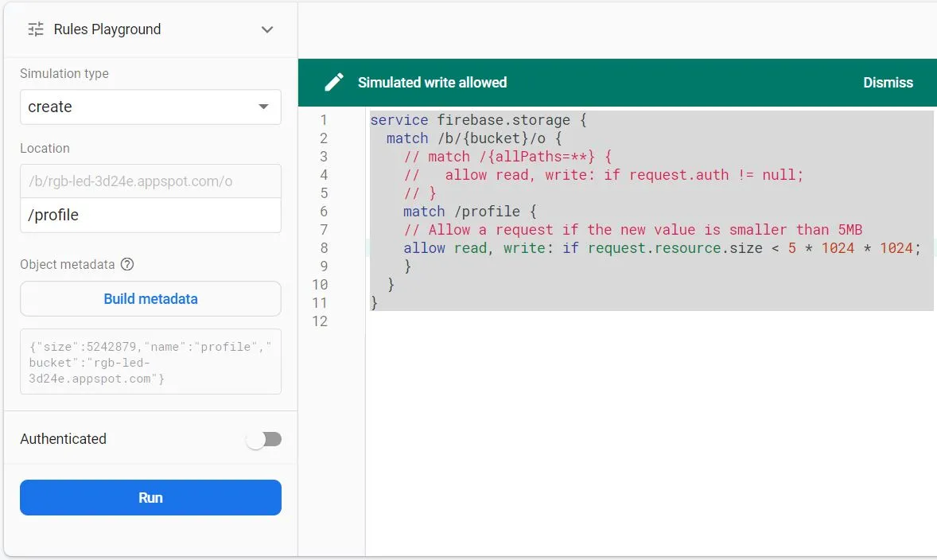Click line number 8 in the gutter
The height and width of the screenshot is (560, 937).
pyautogui.click(x=323, y=248)
